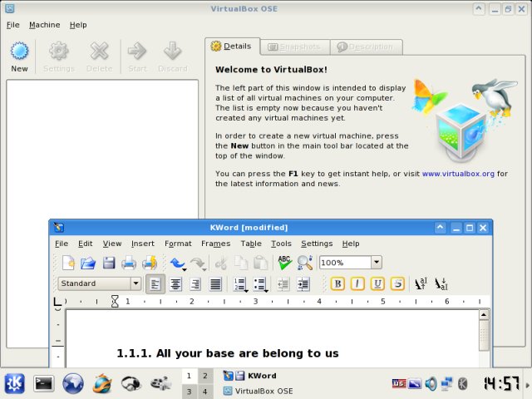Open the network tray icon
532x399 pixels.
coord(446,384)
